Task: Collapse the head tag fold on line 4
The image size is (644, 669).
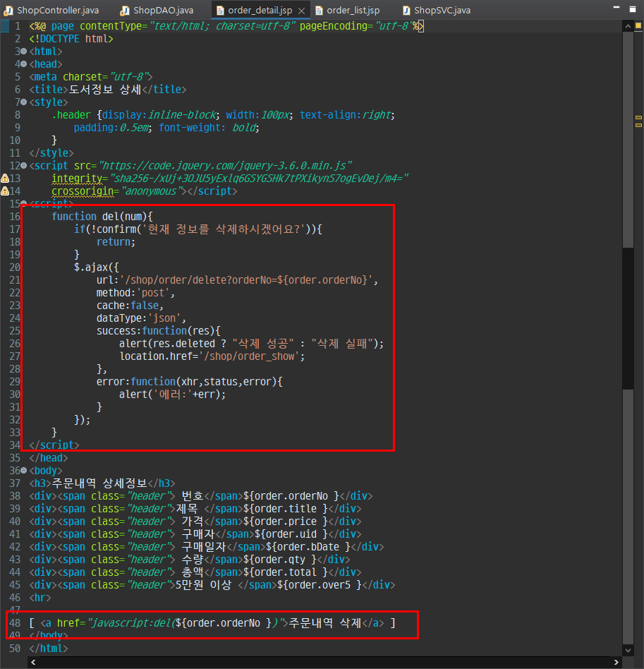Action: coord(24,64)
